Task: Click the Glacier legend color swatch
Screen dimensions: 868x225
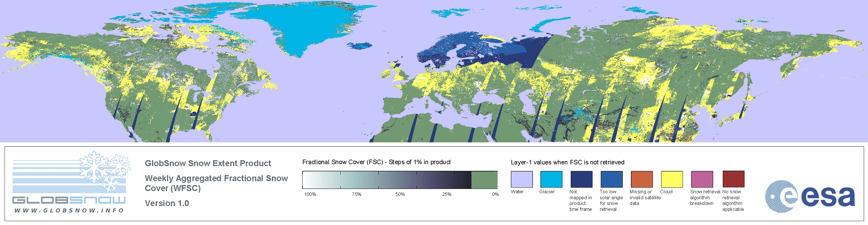Action: coord(551,179)
